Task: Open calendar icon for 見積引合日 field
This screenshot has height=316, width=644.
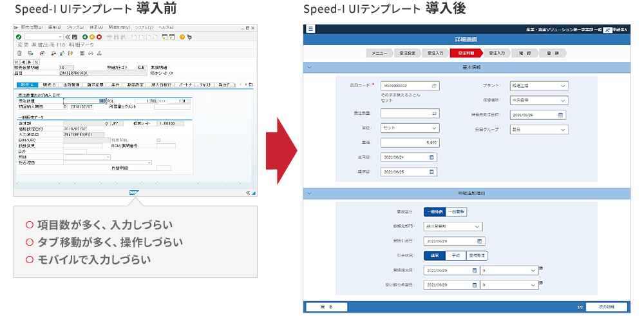Action: pos(479,242)
